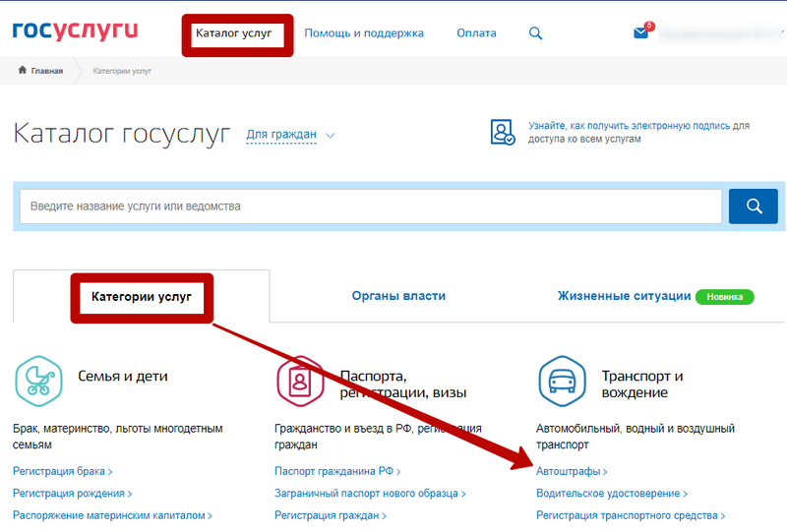
Task: Click the Госуслуги logo
Action: 75,31
